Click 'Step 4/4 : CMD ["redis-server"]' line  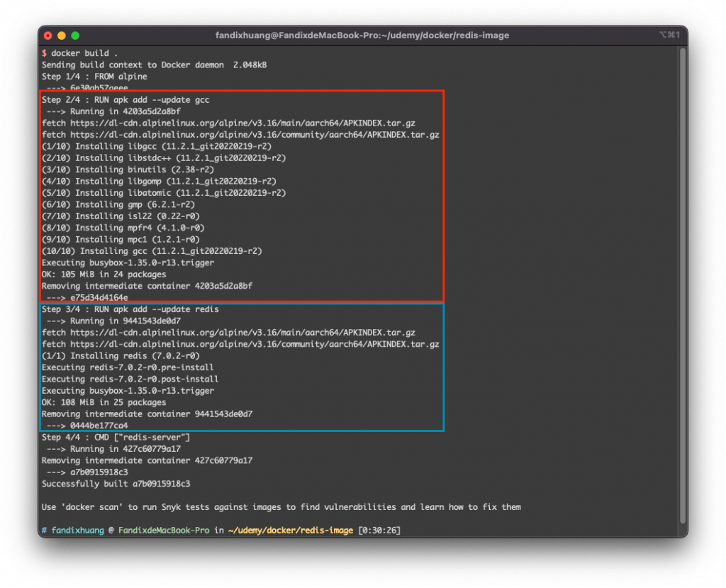click(116, 438)
